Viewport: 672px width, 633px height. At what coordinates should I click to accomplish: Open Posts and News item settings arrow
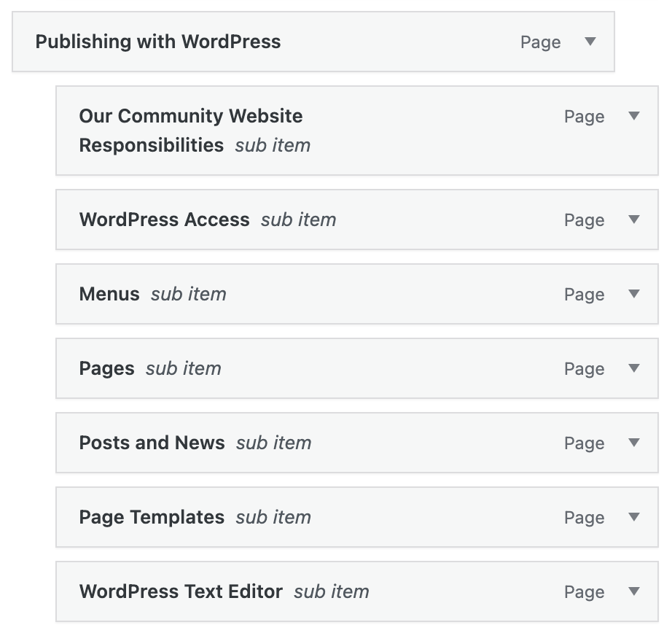[634, 443]
